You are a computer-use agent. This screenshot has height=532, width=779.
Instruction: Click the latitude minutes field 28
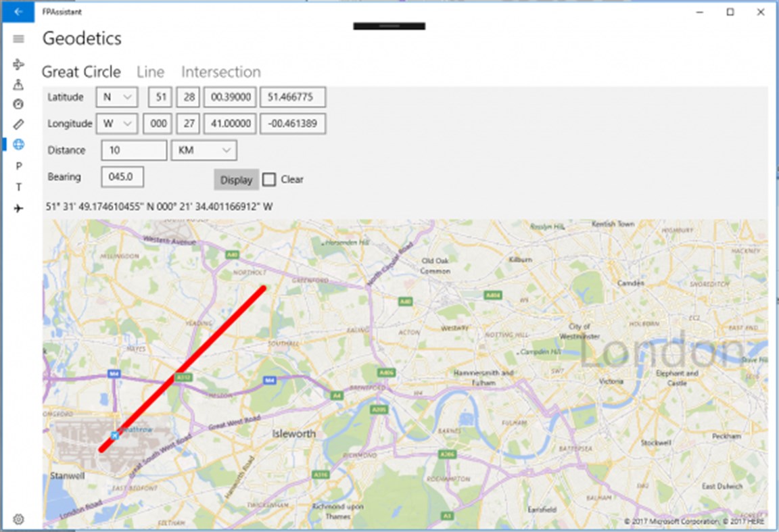[x=188, y=97]
